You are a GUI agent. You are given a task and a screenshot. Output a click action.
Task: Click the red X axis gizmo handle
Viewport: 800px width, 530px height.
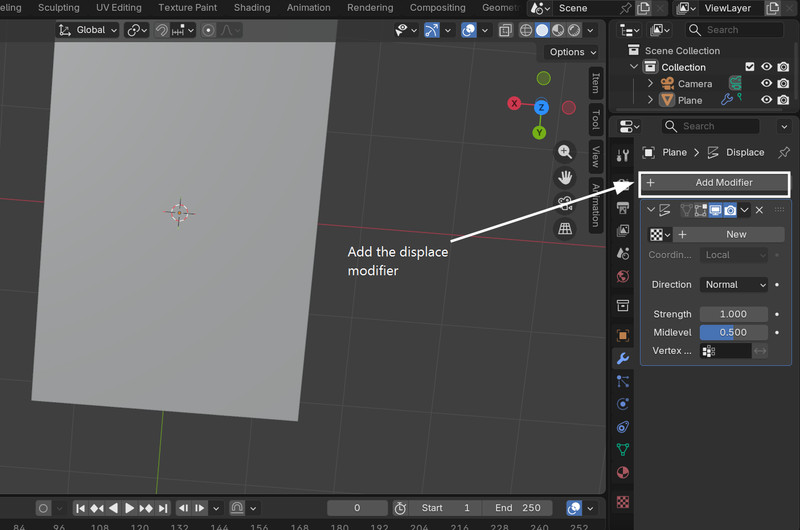click(x=514, y=104)
